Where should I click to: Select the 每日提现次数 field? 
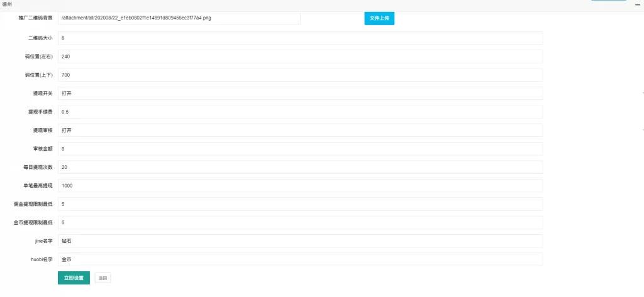pyautogui.click(x=300, y=167)
